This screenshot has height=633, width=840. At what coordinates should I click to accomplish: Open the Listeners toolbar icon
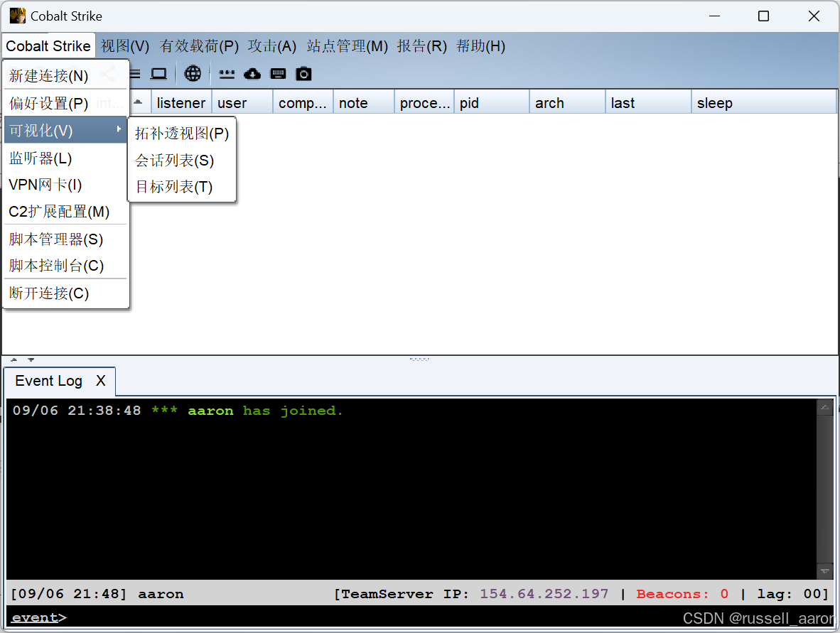click(134, 73)
